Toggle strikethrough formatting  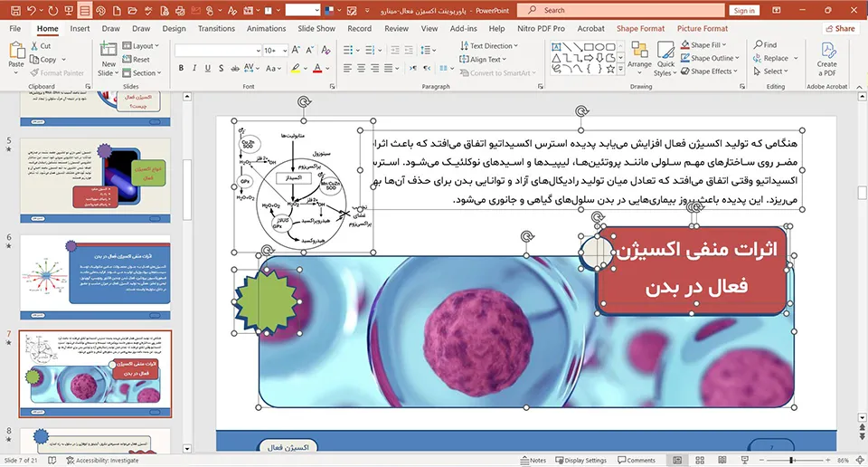[235, 68]
